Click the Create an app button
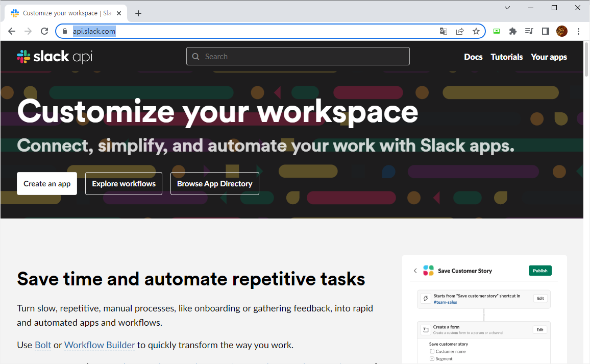The image size is (590, 364). (x=47, y=184)
